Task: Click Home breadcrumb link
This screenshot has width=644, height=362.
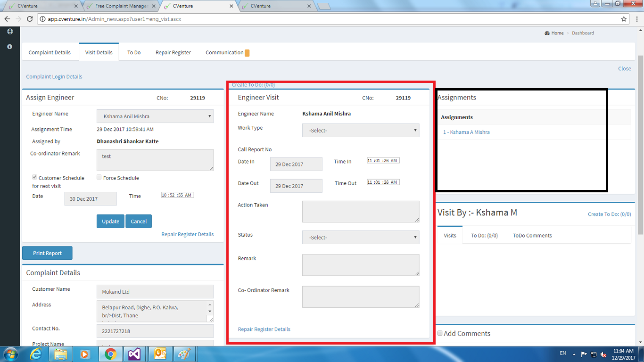Action: 557,33
